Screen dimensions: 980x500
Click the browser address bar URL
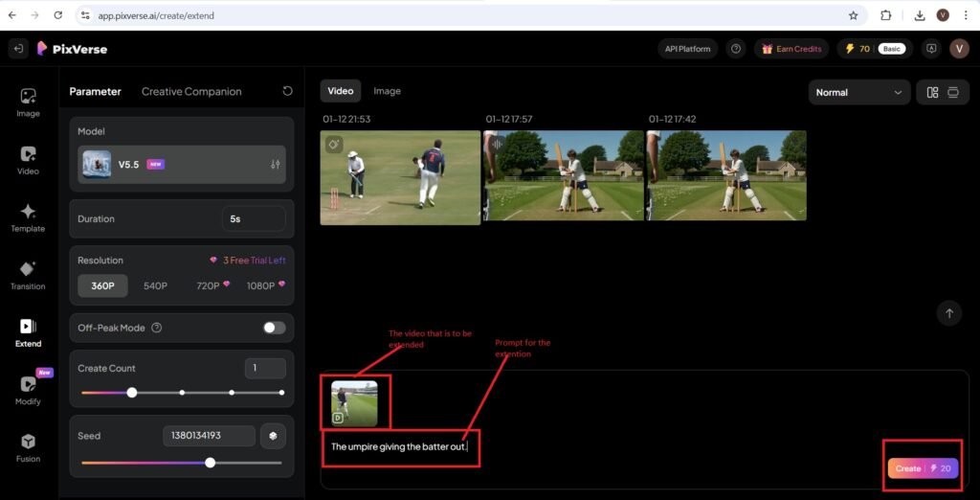[156, 15]
